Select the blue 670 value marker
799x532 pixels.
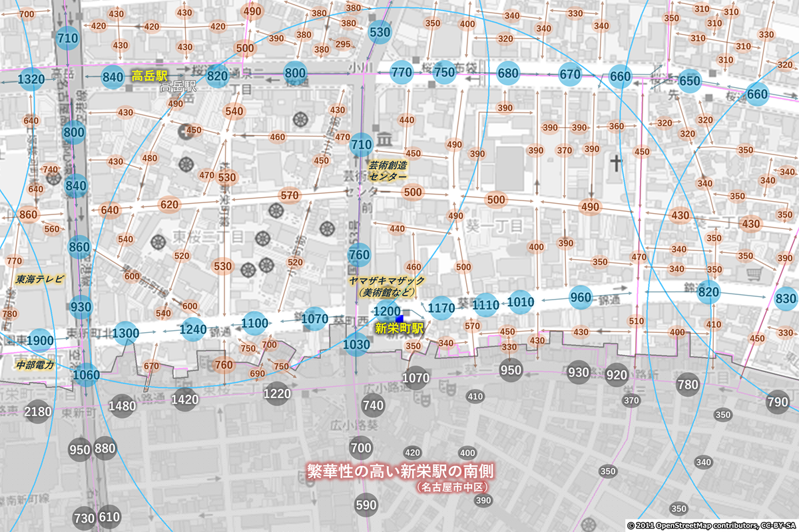point(570,75)
